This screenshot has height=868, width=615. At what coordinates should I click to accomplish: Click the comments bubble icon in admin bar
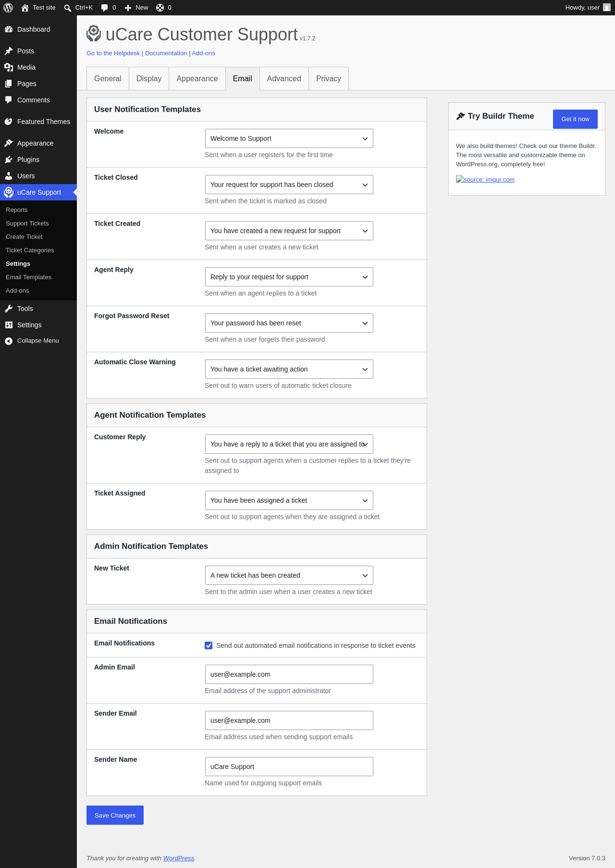tap(105, 8)
